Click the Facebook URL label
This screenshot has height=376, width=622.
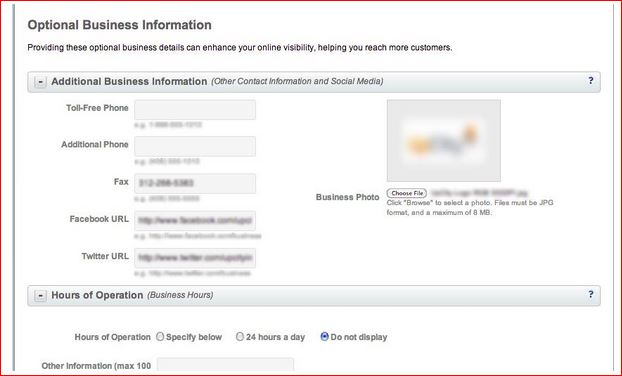99,219
